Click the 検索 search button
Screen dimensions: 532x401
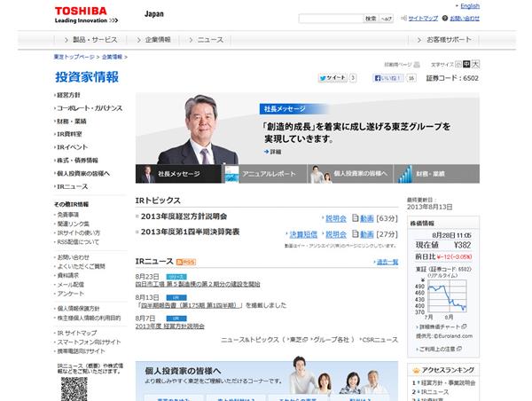371,19
